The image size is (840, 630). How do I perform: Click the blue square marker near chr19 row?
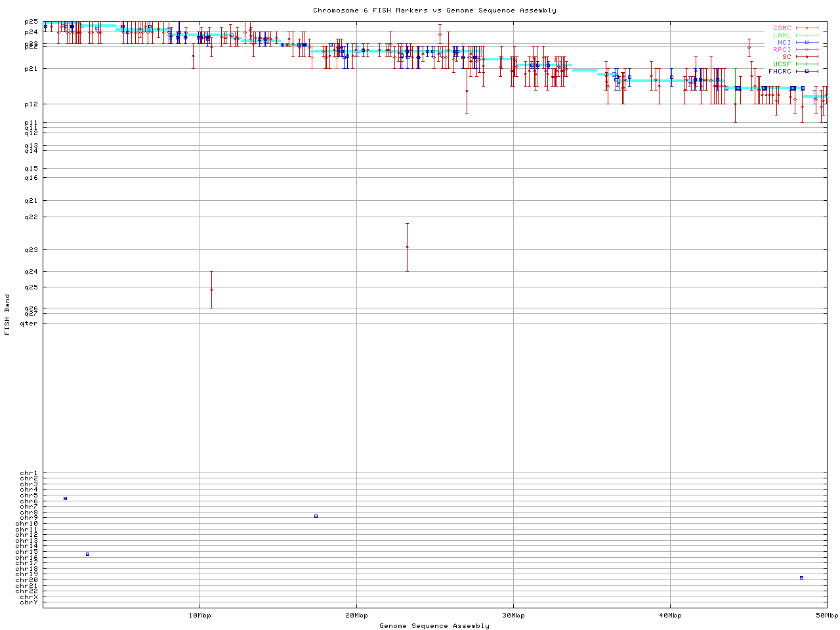pos(801,577)
